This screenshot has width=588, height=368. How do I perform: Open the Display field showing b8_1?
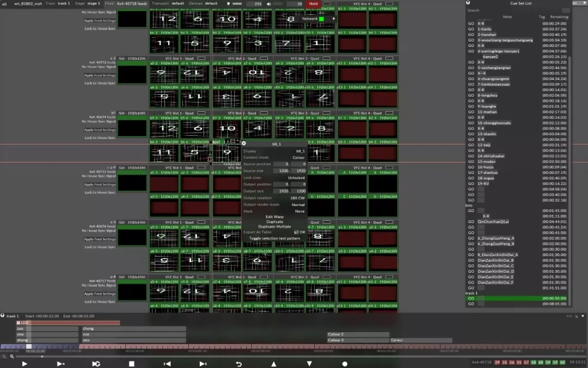(x=301, y=151)
